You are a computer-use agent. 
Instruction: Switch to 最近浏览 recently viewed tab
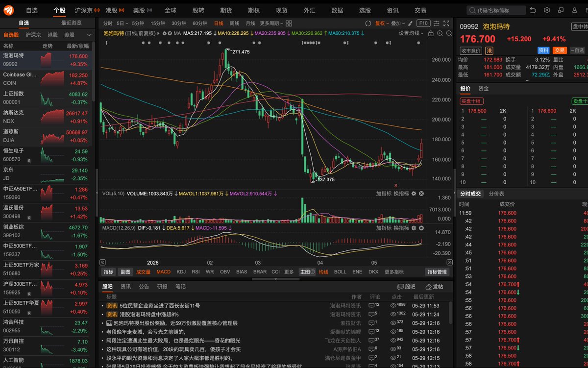click(x=71, y=23)
